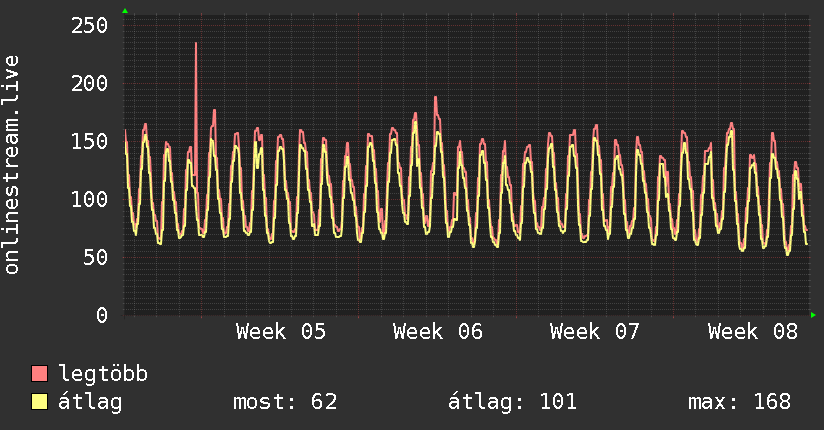Click the 'átlag' label beside the yellow swatch
Viewport: 824px width, 430px height.
pos(90,402)
